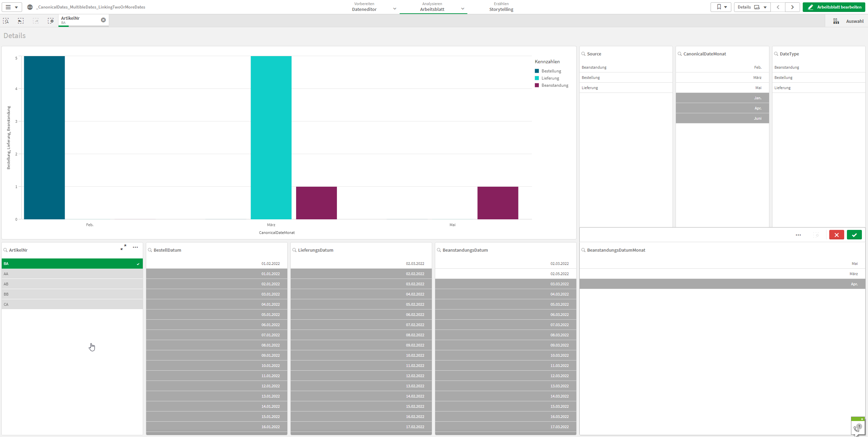Search in BeanstandungsDatum filter pane
The height and width of the screenshot is (437, 868).
point(439,250)
